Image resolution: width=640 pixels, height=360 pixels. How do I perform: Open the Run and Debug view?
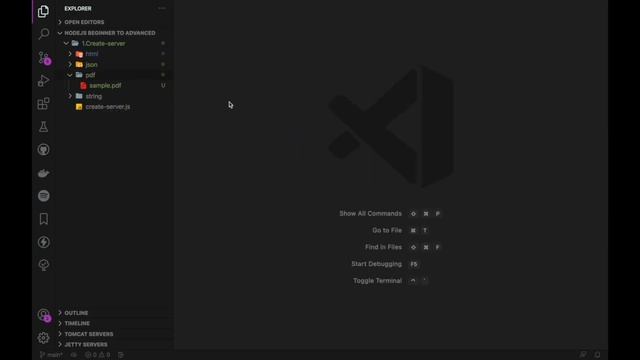[43, 80]
